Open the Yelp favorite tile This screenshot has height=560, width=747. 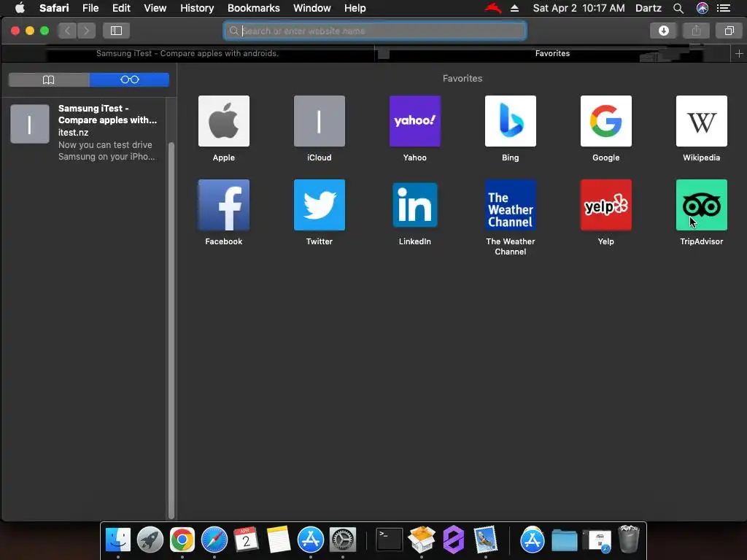pos(605,205)
